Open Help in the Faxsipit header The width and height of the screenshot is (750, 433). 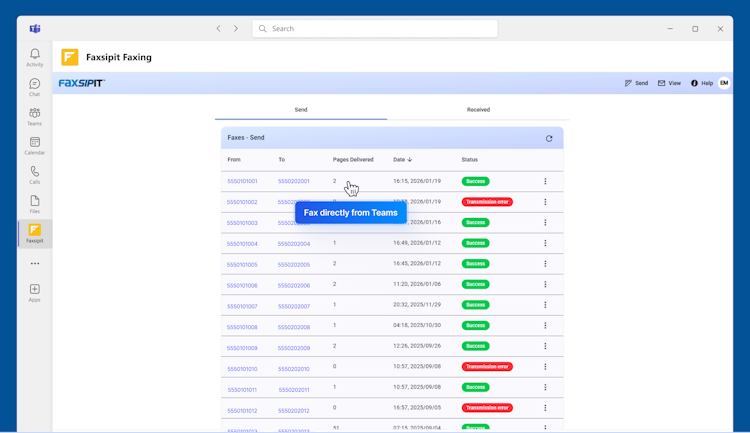tap(702, 83)
